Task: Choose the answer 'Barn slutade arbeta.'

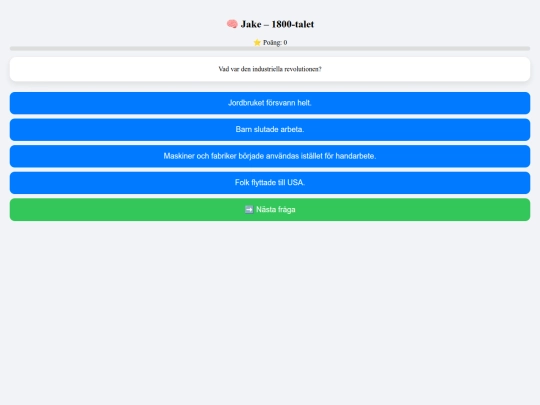Action: 270,129
